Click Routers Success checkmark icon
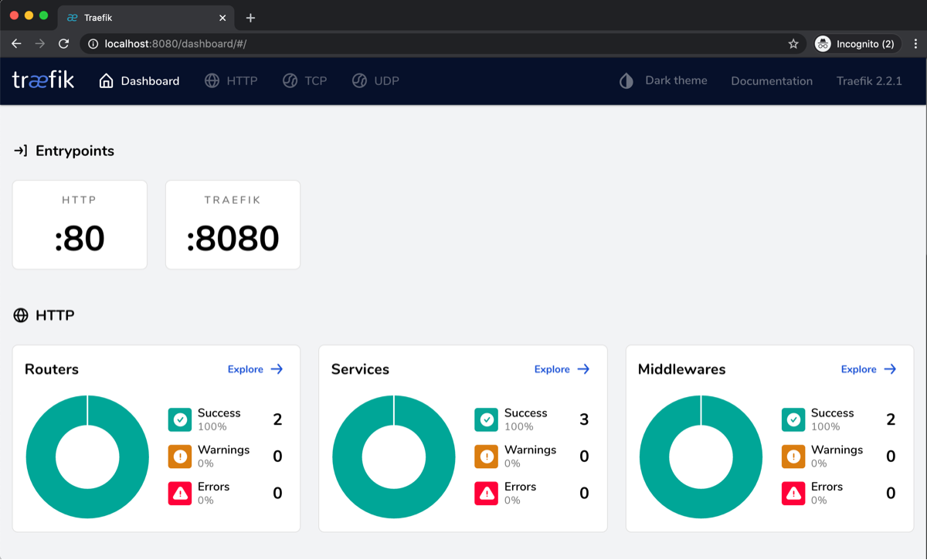The width and height of the screenshot is (927, 560). 180,419
